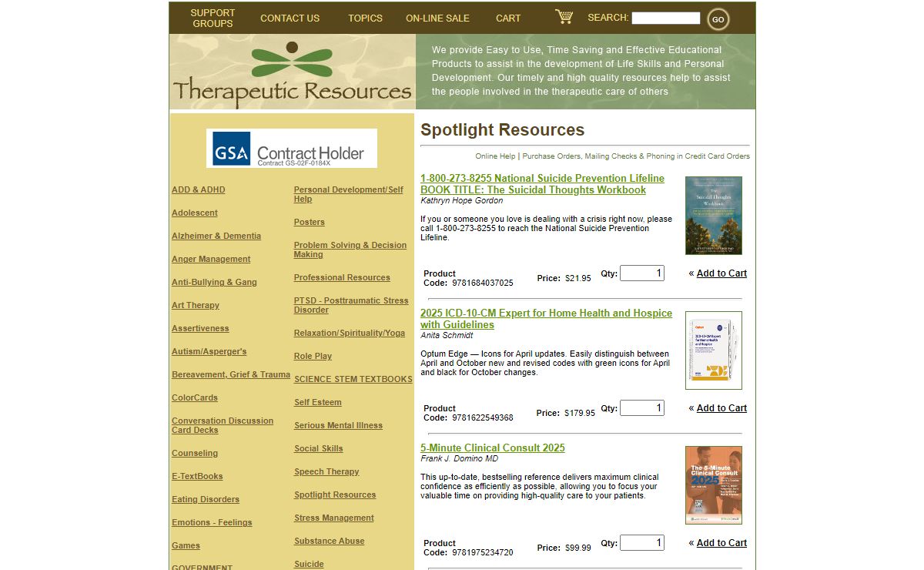Add 5-Minute Clinical Consult to cart
924x570 pixels.
(x=721, y=543)
